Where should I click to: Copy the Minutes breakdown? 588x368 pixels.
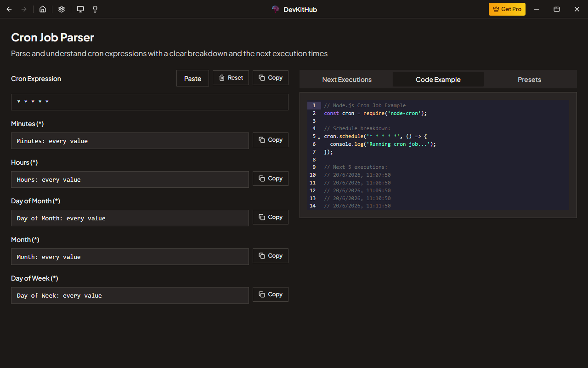(x=271, y=140)
